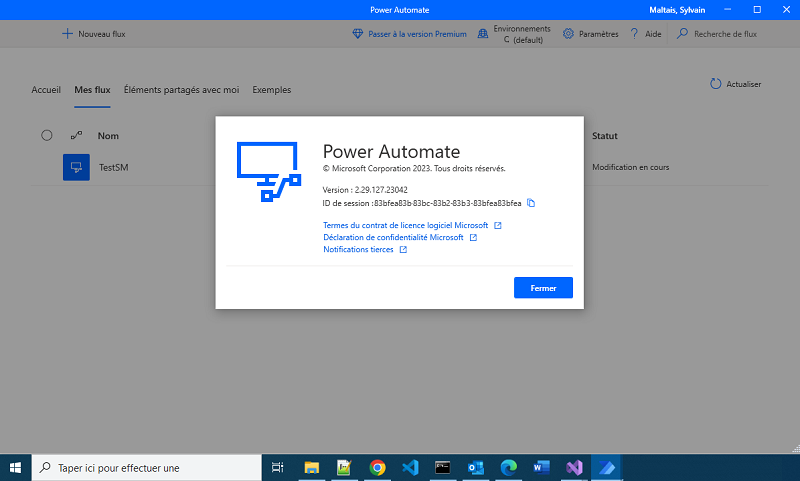Screen dimensions: 800x481
Task: Create a flow with Nouveau flux
Action: coord(93,34)
